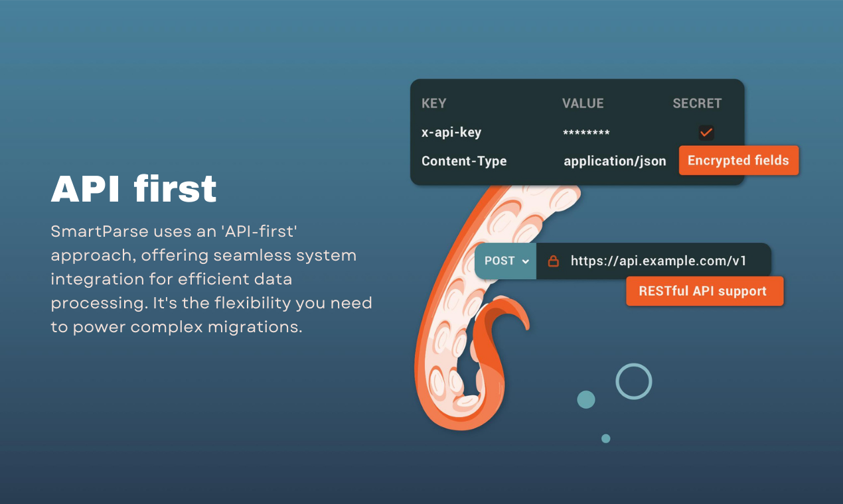This screenshot has height=504, width=843.
Task: Select the Content-Type key cell
Action: (464, 161)
